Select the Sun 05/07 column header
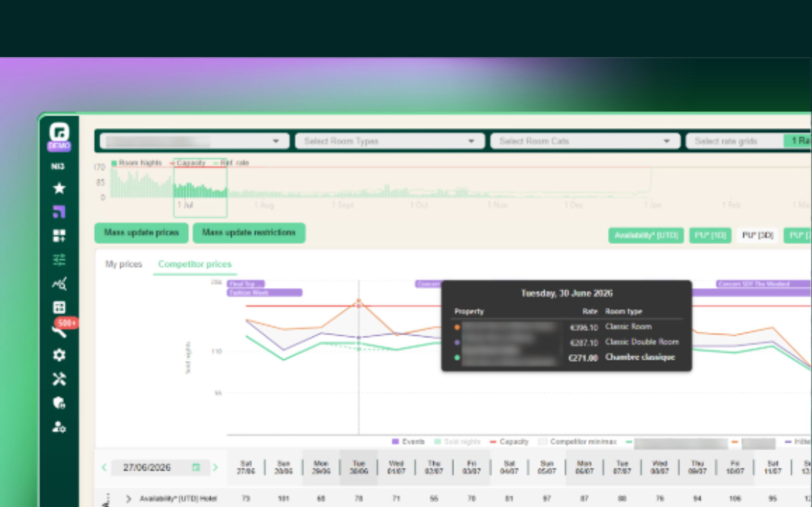The image size is (812, 507). [x=547, y=467]
